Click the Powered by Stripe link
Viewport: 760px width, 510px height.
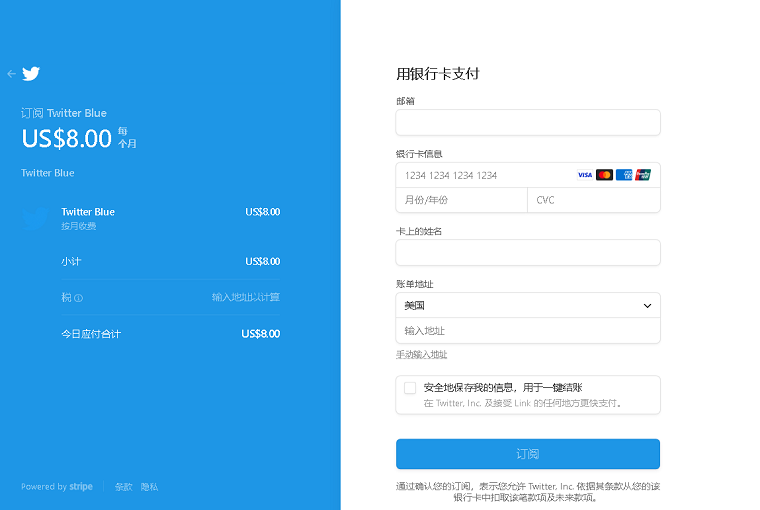pyautogui.click(x=57, y=487)
